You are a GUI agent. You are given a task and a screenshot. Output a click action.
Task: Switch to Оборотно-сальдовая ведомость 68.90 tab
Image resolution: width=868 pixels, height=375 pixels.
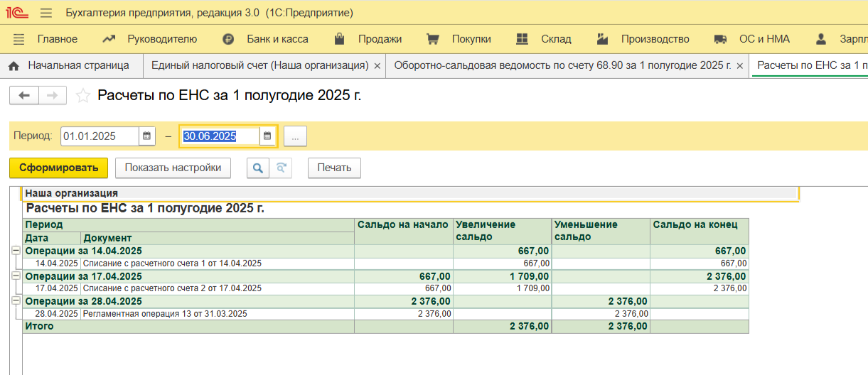562,65
